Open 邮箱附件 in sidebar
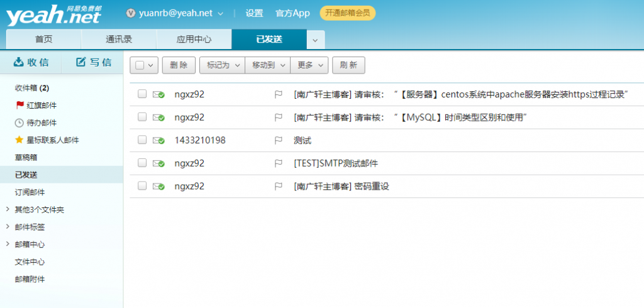The width and height of the screenshot is (644, 308). [x=30, y=279]
